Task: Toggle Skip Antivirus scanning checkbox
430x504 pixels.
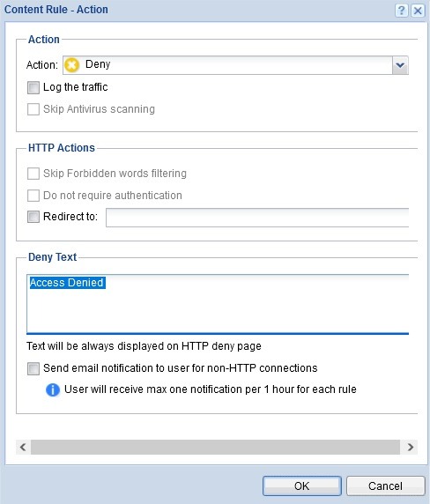Action: 33,109
